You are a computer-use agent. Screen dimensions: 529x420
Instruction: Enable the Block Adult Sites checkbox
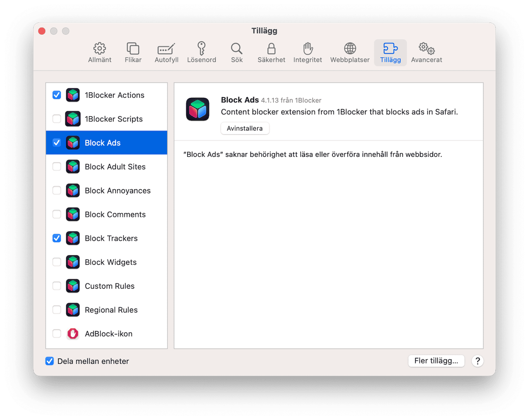[57, 167]
